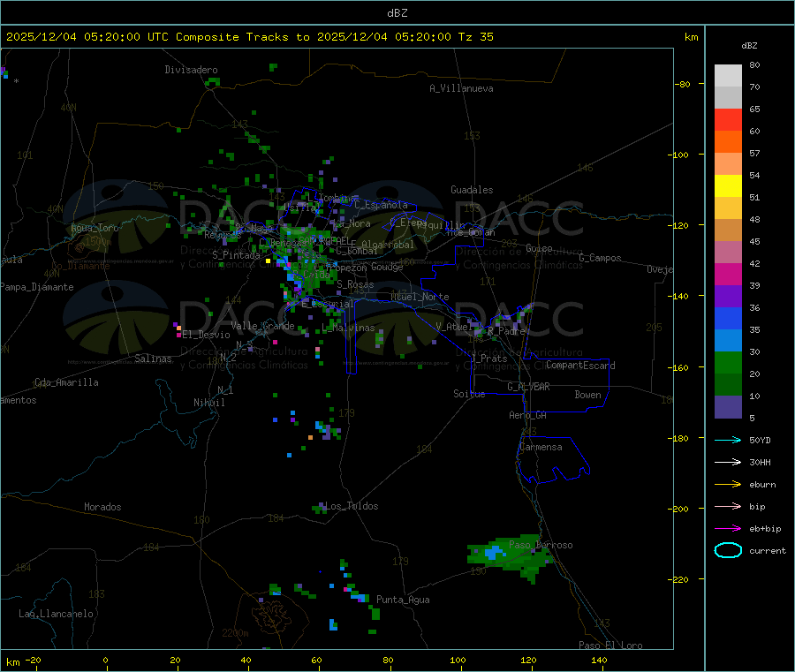Click the 30HM white arrow legend icon
This screenshot has width=795, height=672.
[728, 462]
